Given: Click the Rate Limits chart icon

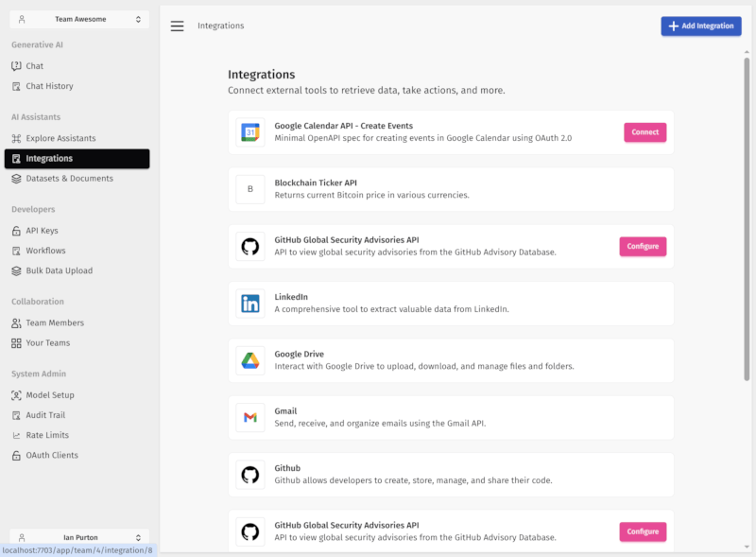Looking at the screenshot, I should coord(16,435).
